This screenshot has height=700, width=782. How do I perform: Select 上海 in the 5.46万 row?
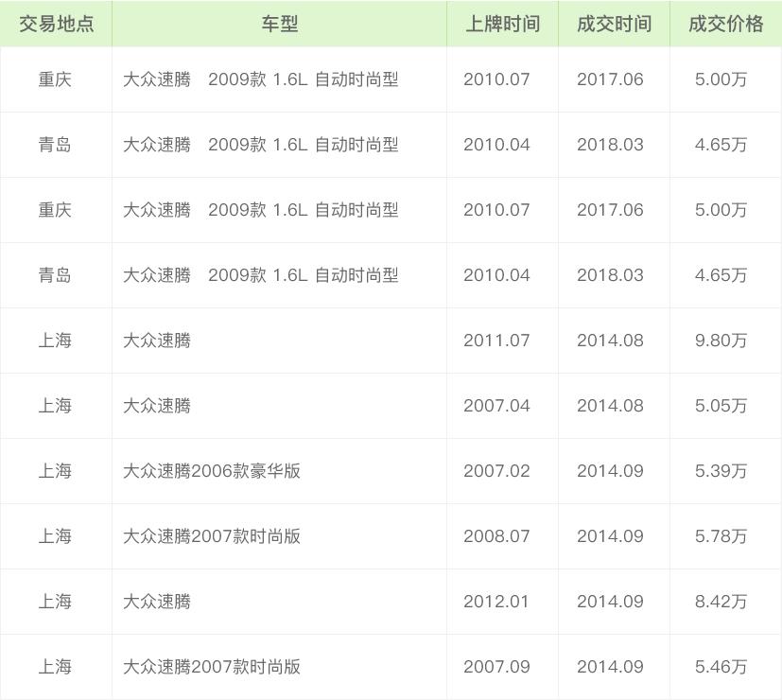(x=55, y=667)
